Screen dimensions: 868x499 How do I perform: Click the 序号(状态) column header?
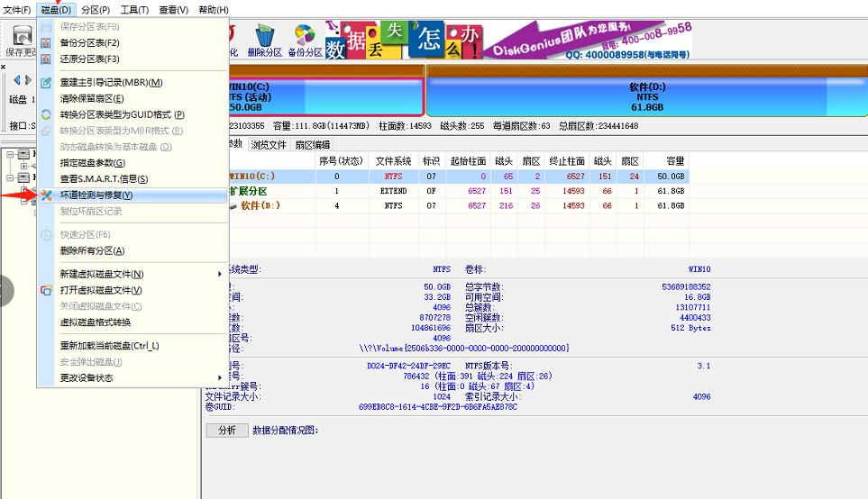click(x=342, y=161)
